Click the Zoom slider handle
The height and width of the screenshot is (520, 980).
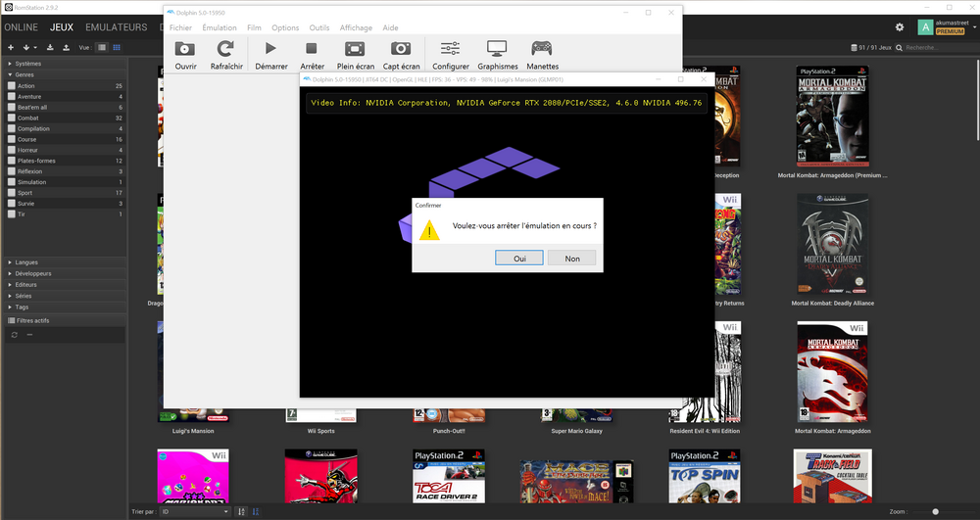tap(936, 511)
